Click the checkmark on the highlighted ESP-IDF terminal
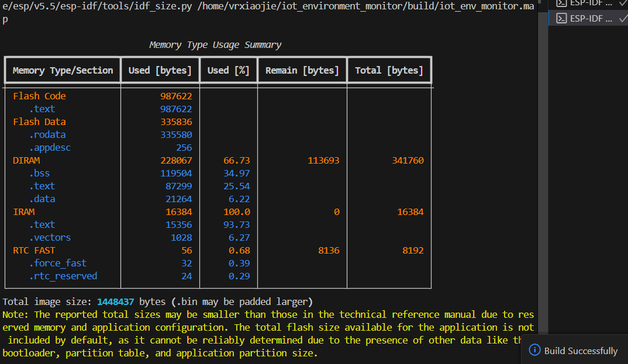628x364 pixels. tap(622, 18)
